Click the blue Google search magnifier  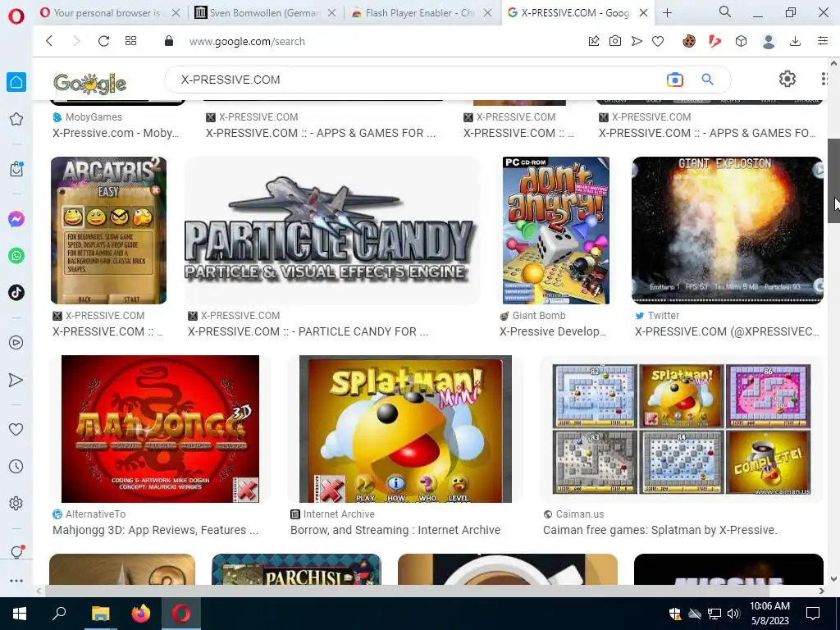coord(708,80)
